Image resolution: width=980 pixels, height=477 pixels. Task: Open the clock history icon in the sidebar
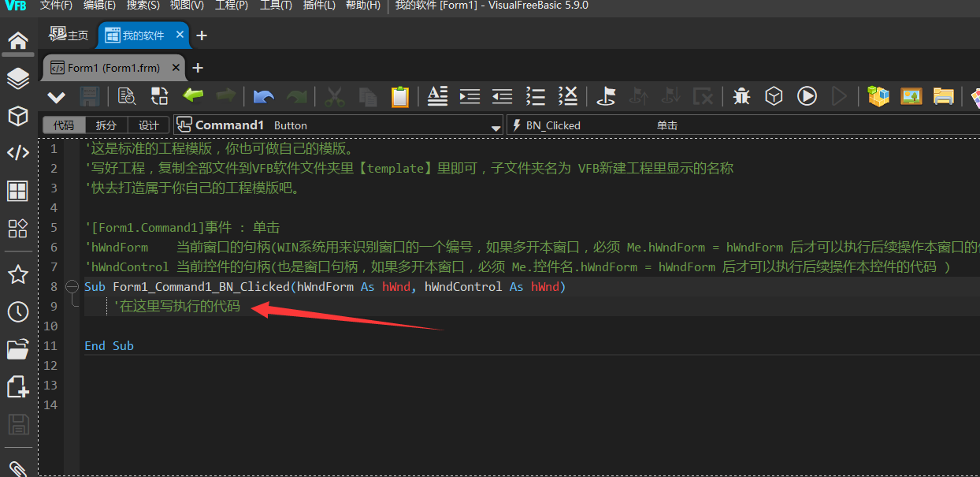[x=17, y=312]
